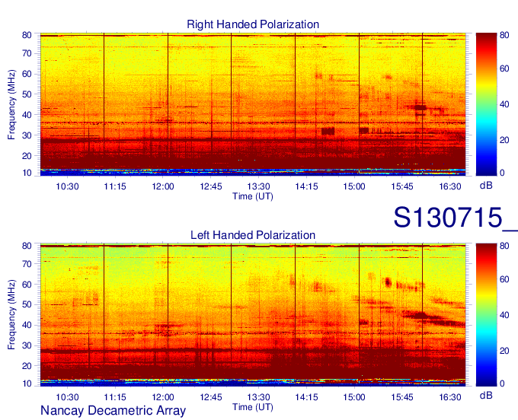
Task: Click the 20 dB mark on the bottom color bar
Action: [x=504, y=351]
